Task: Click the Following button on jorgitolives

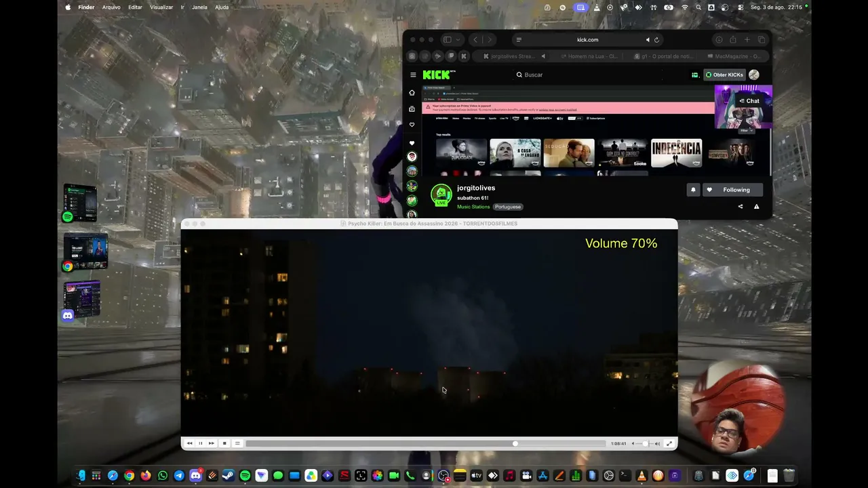Action: click(x=732, y=190)
